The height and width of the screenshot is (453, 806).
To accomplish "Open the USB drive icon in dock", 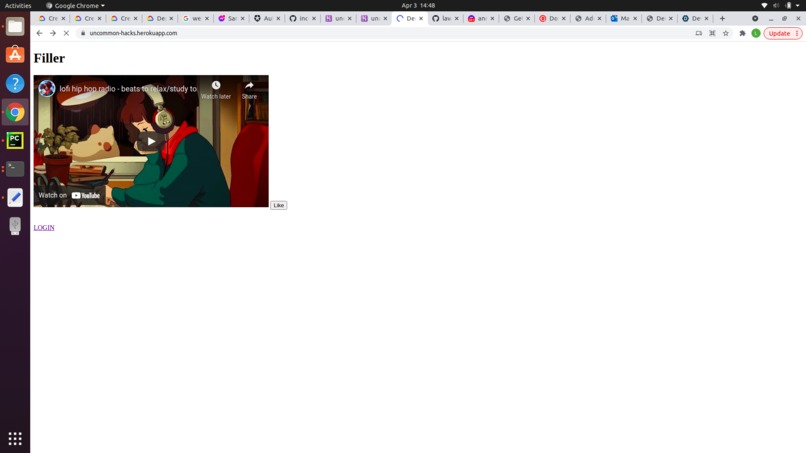I will (15, 226).
